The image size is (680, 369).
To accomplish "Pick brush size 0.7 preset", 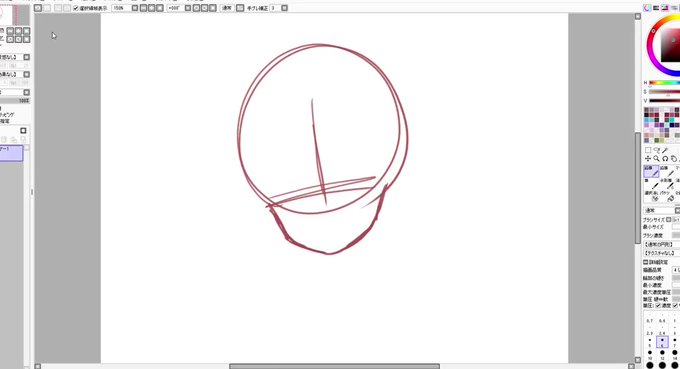I will click(650, 317).
